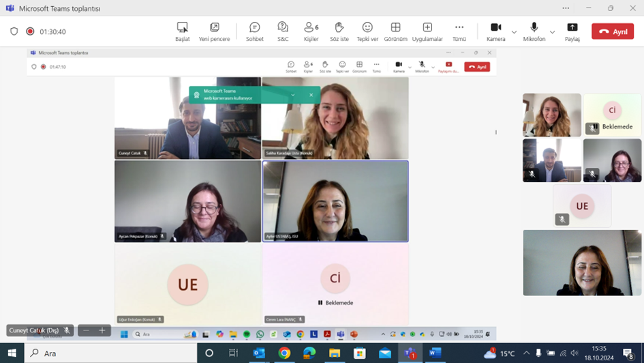
Task: Toggle the Kamera on or off
Action: point(495,31)
